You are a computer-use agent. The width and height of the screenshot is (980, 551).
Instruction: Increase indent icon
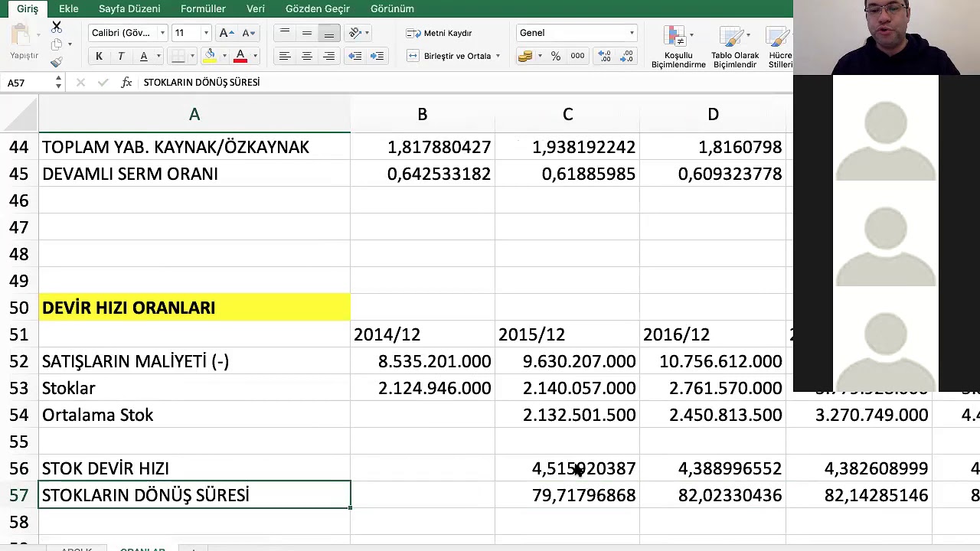pos(377,56)
